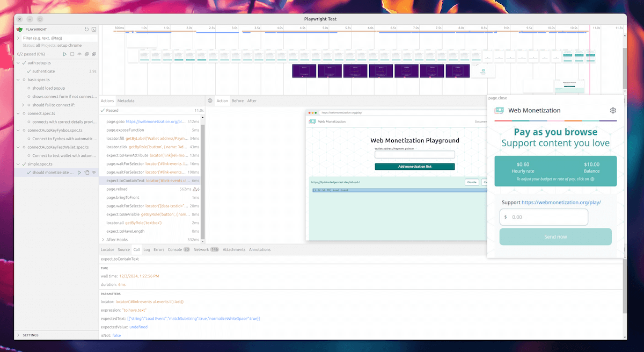Open the terminal icon in Playwright sidebar header
Image resolution: width=644 pixels, height=352 pixels.
[94, 30]
